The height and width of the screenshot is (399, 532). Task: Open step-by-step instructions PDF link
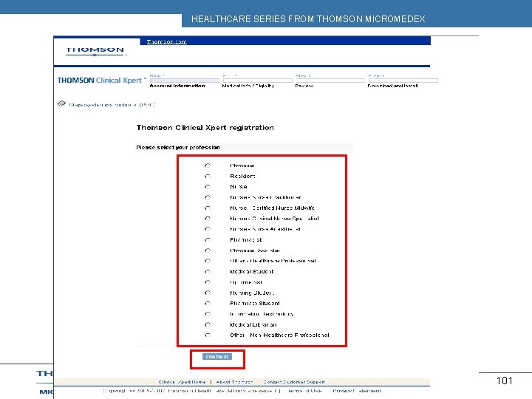(x=112, y=105)
